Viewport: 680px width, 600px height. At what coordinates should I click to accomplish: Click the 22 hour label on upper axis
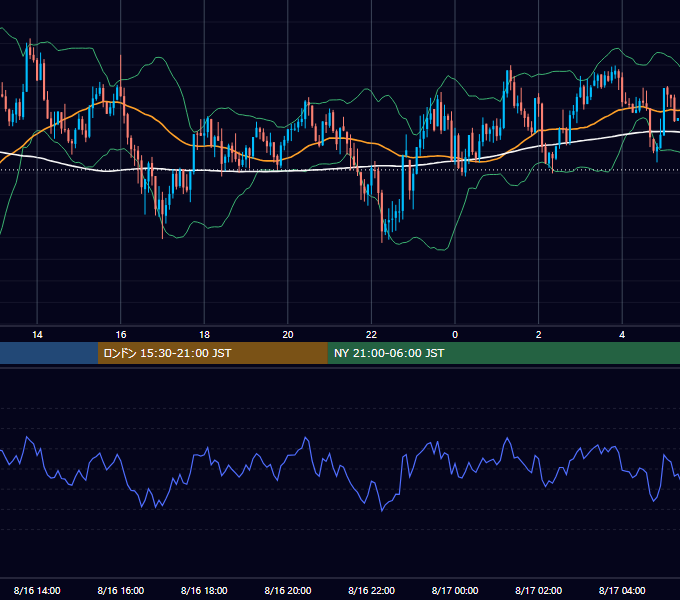(x=371, y=335)
